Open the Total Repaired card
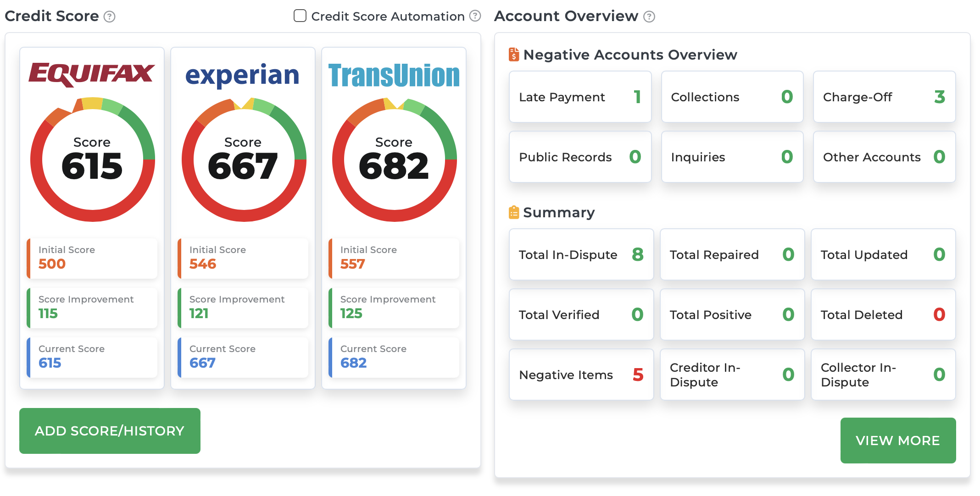Viewport: 980px width, 496px height. [732, 254]
